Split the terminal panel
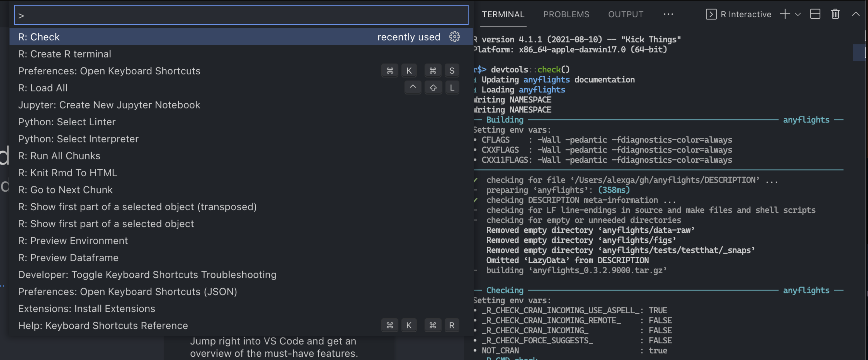The width and height of the screenshot is (868, 360). (x=815, y=14)
